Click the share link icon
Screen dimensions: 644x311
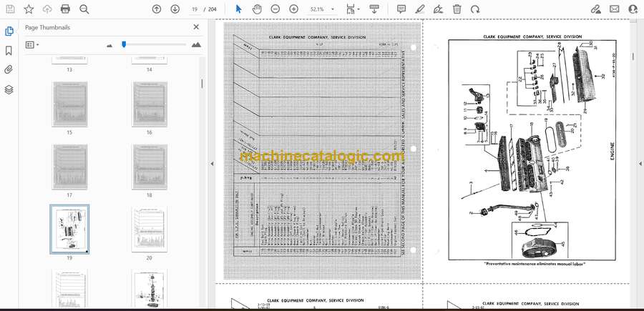[x=595, y=9]
